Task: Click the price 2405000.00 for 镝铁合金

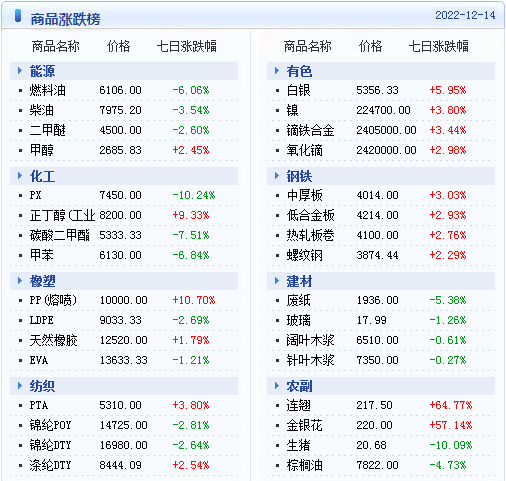Action: point(386,130)
